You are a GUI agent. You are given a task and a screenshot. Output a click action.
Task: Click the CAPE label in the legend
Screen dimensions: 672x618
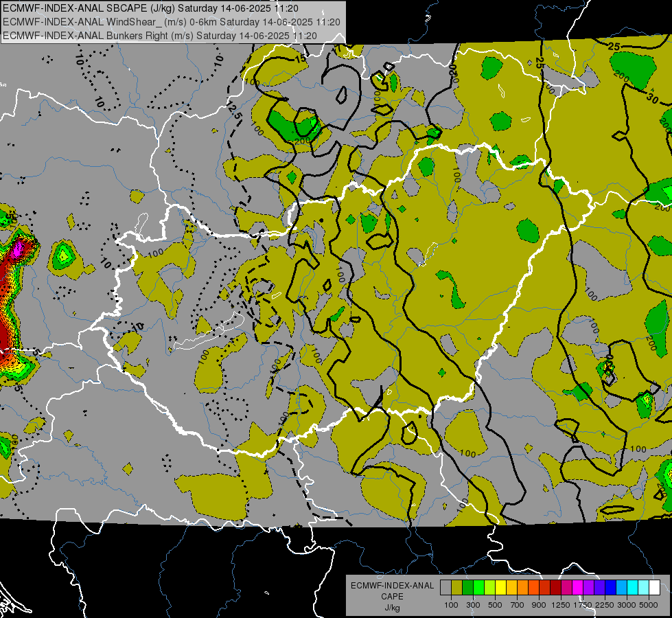(x=392, y=596)
